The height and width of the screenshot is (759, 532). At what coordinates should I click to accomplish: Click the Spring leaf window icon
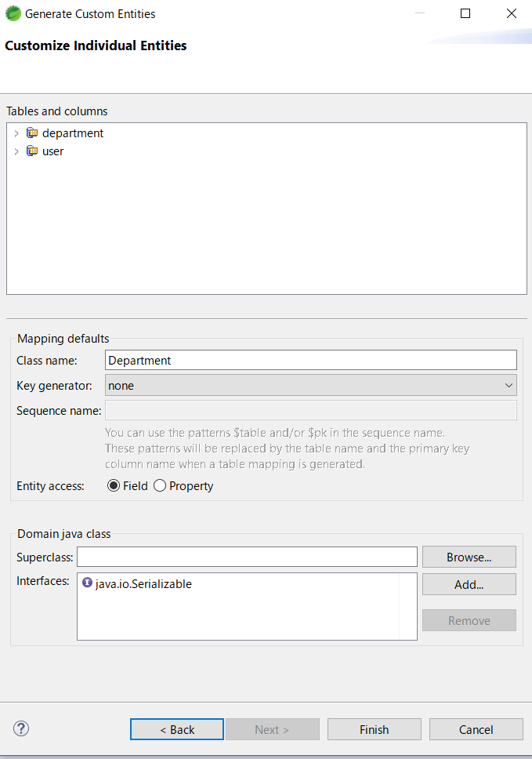pyautogui.click(x=13, y=13)
